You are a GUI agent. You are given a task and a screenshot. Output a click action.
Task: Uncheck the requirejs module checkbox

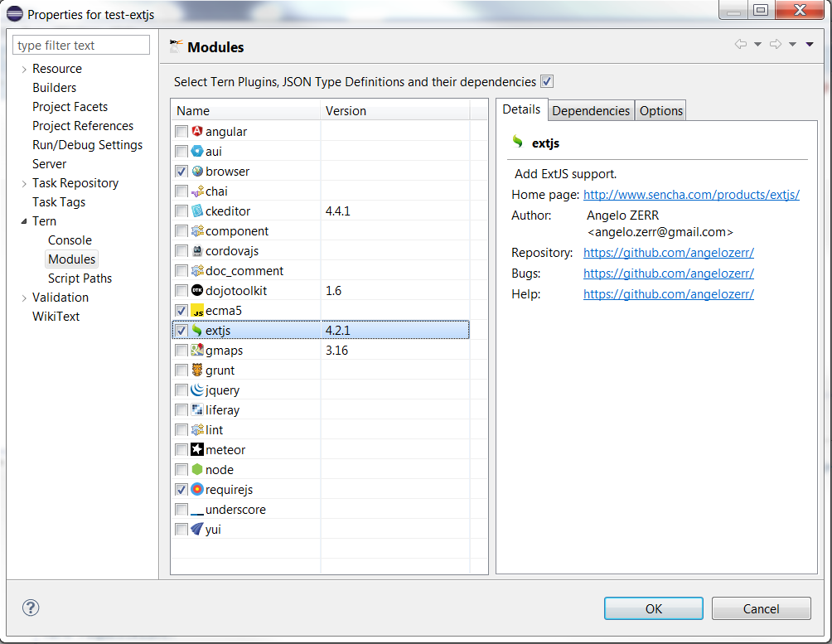point(181,489)
